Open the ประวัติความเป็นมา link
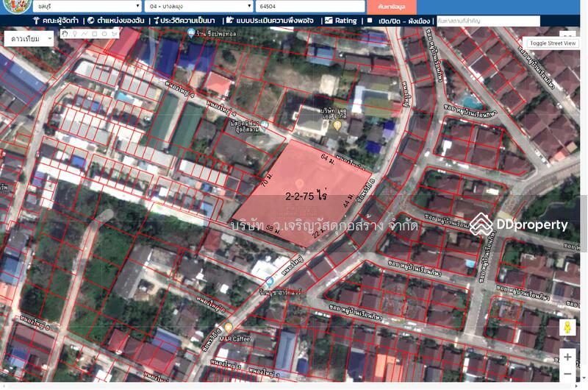 tap(188, 21)
